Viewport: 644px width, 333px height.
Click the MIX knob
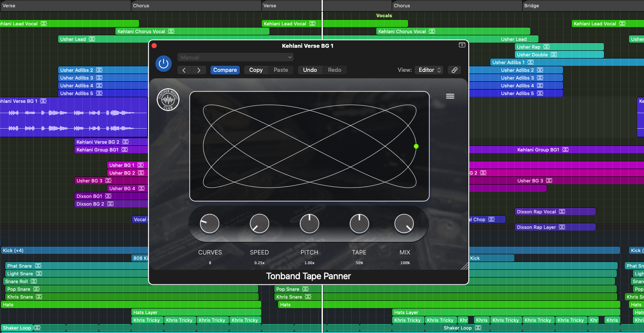[404, 224]
